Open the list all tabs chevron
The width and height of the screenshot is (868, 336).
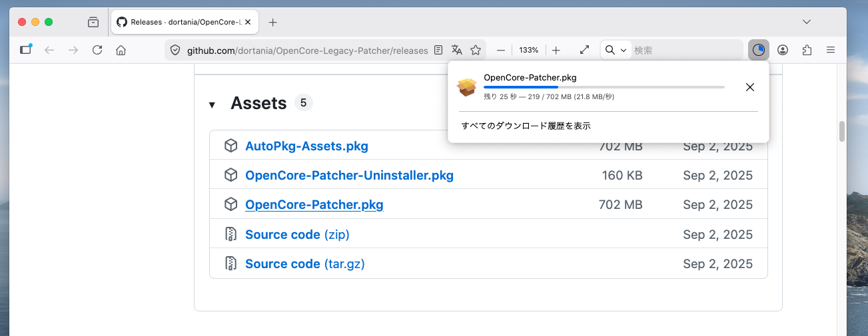[807, 22]
